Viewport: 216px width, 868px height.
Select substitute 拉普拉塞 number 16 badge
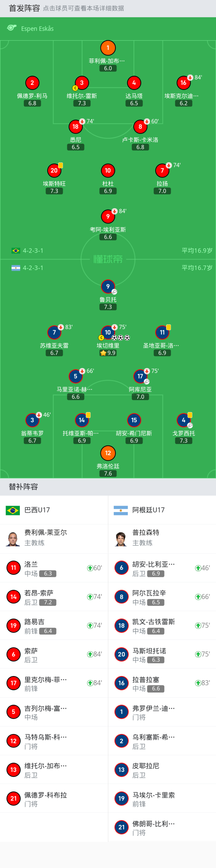[121, 683]
